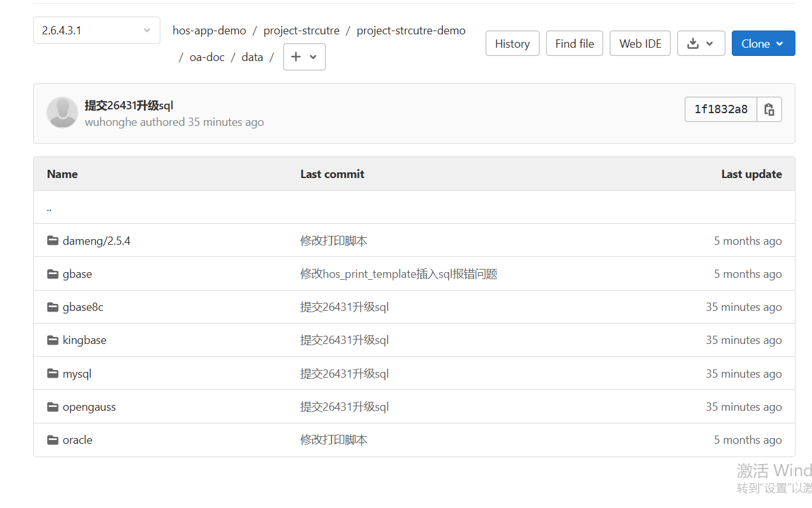This screenshot has height=508, width=812.
Task: Click the opengauss folder icon
Action: 53,407
